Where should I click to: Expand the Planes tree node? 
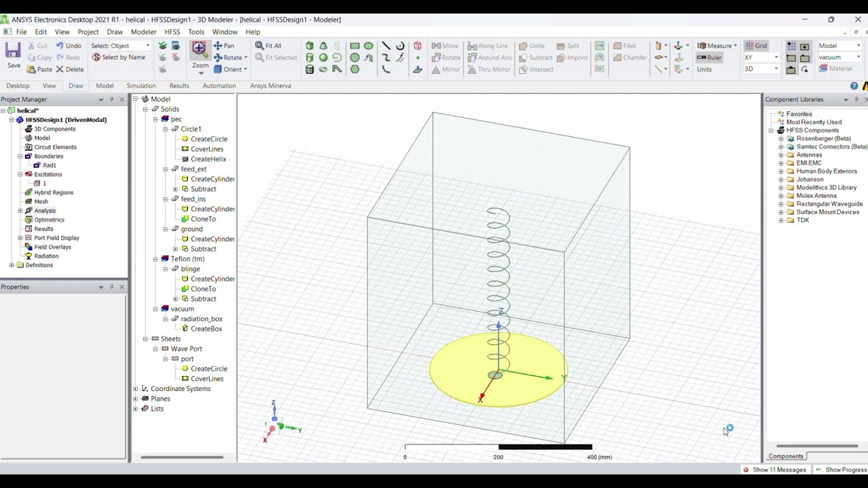135,399
